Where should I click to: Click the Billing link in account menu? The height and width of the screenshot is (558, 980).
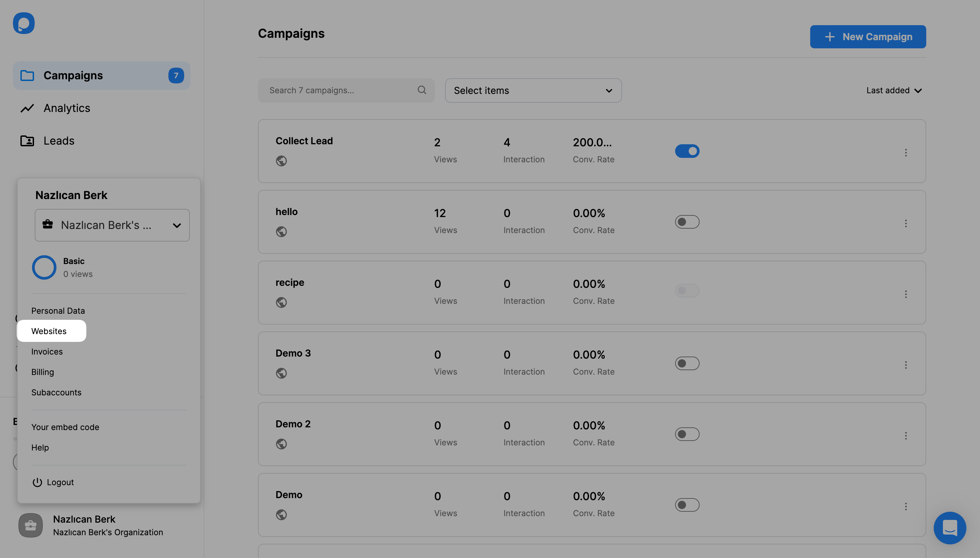click(43, 372)
